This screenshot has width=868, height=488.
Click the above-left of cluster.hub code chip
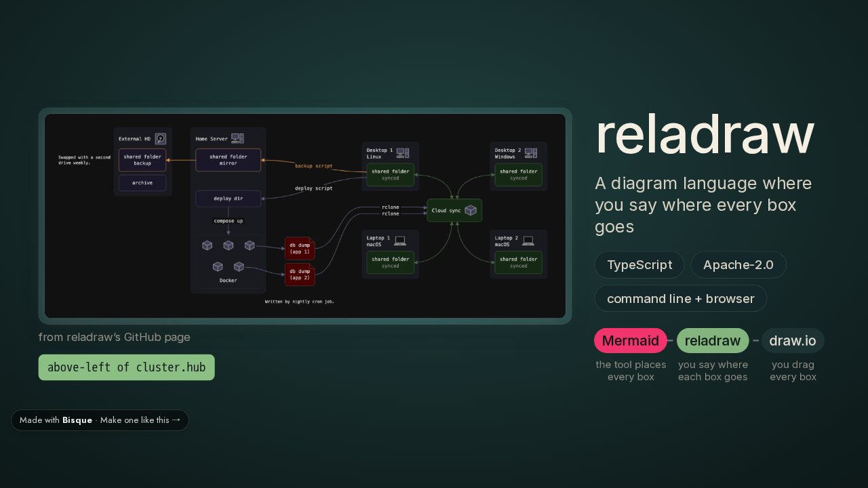pyautogui.click(x=127, y=367)
